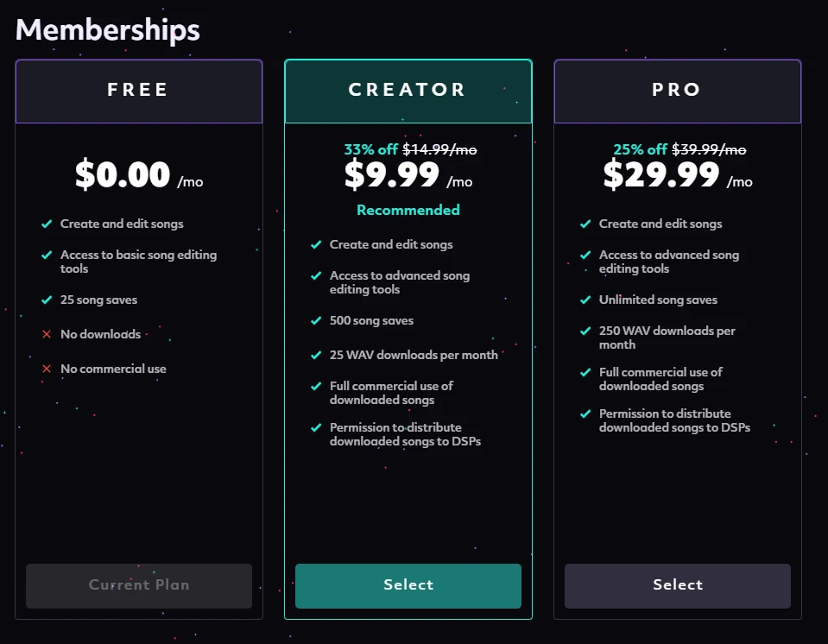828x644 pixels.
Task: Click checkmark beside Access to basic song editing tools
Action: pos(47,255)
